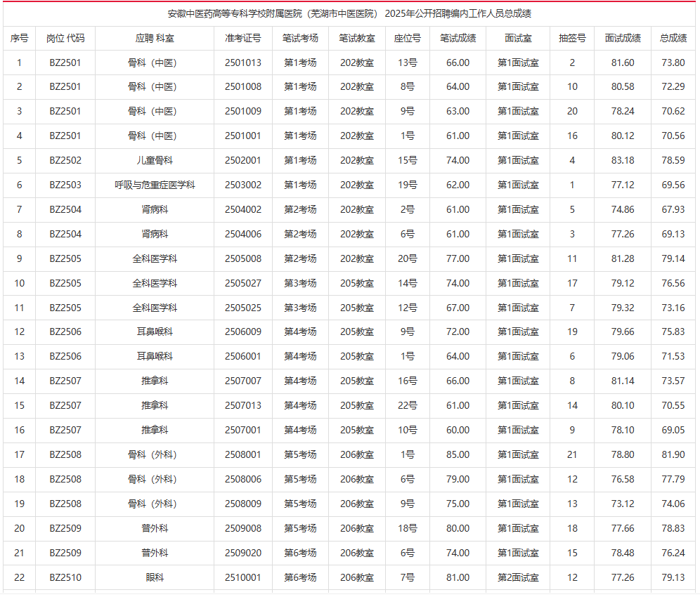
Task: Select the total score 81.90 cell
Action: [x=673, y=454]
